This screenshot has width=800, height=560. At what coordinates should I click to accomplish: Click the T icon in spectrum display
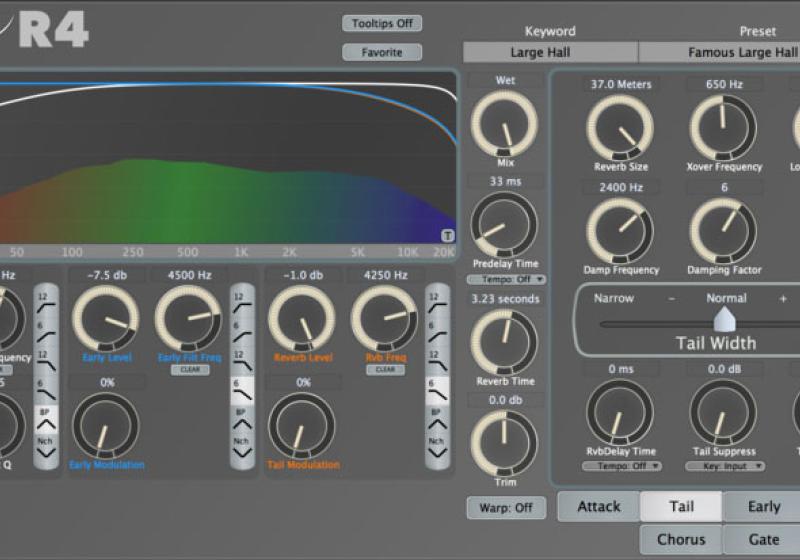pos(447,236)
